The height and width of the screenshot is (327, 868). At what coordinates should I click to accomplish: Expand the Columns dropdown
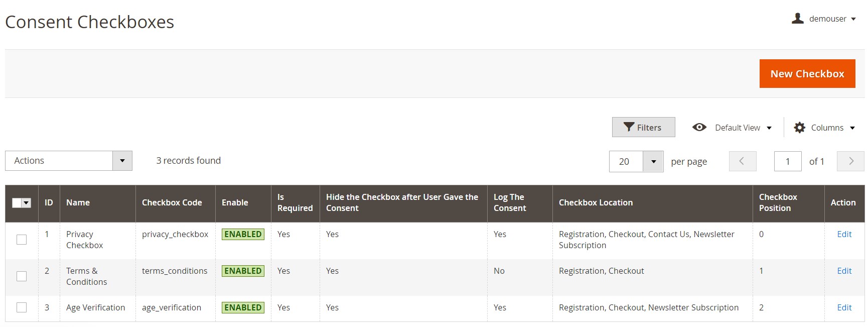tap(824, 128)
